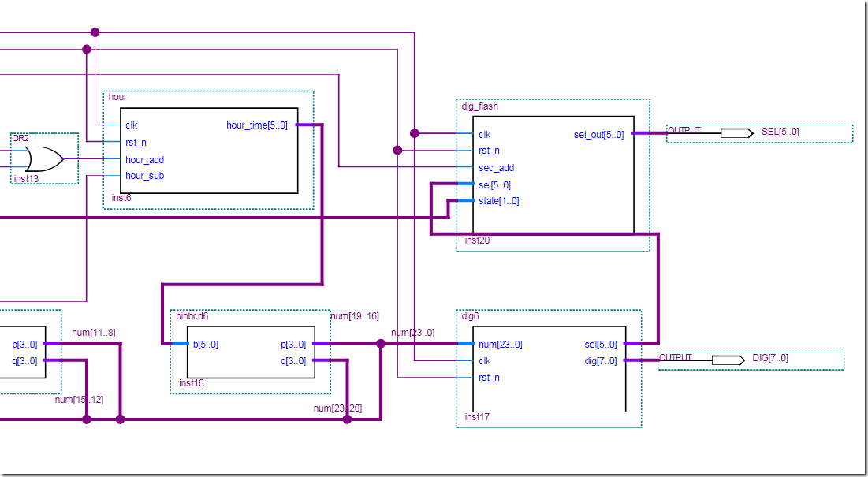The width and height of the screenshot is (868, 477).
Task: Select q[3..0] output on inst16
Action: point(293,361)
